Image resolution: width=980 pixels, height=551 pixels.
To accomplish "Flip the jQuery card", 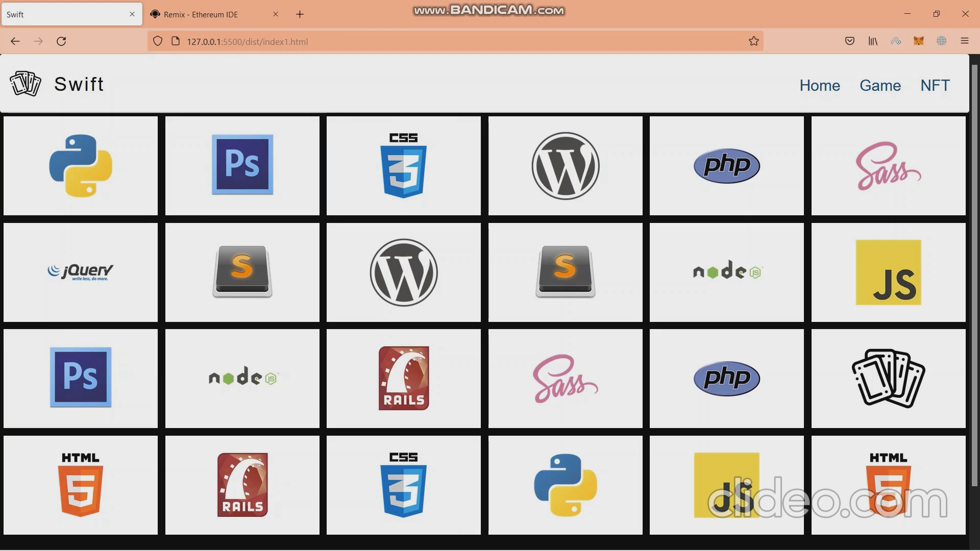I will (x=81, y=272).
